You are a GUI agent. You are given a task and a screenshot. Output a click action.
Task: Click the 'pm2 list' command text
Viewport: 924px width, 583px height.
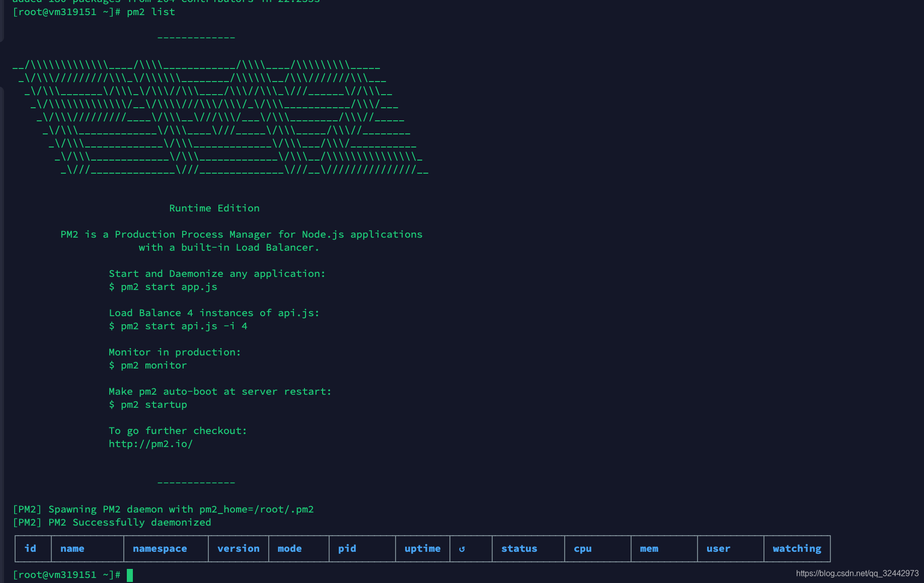151,12
